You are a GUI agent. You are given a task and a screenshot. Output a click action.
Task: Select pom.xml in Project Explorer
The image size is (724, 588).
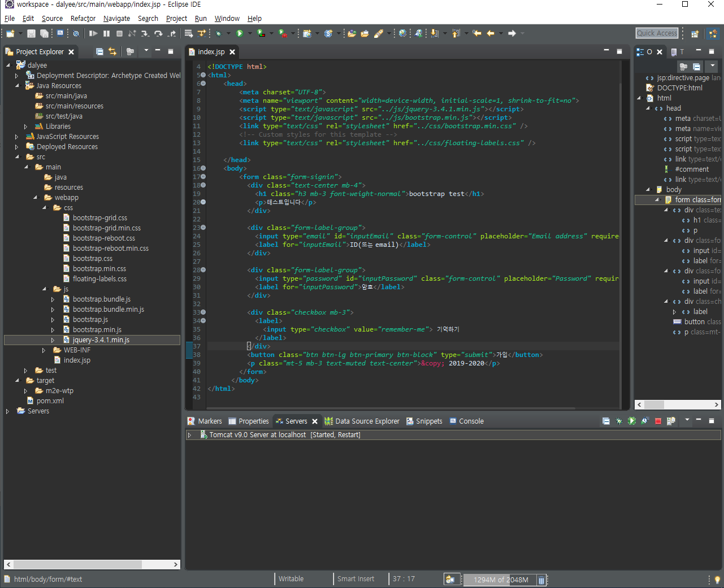[x=50, y=401]
